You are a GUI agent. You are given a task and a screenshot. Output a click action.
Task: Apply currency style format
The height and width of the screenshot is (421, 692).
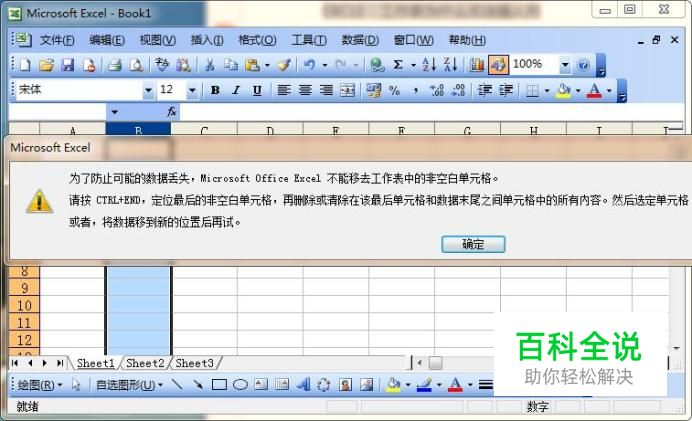tap(373, 90)
